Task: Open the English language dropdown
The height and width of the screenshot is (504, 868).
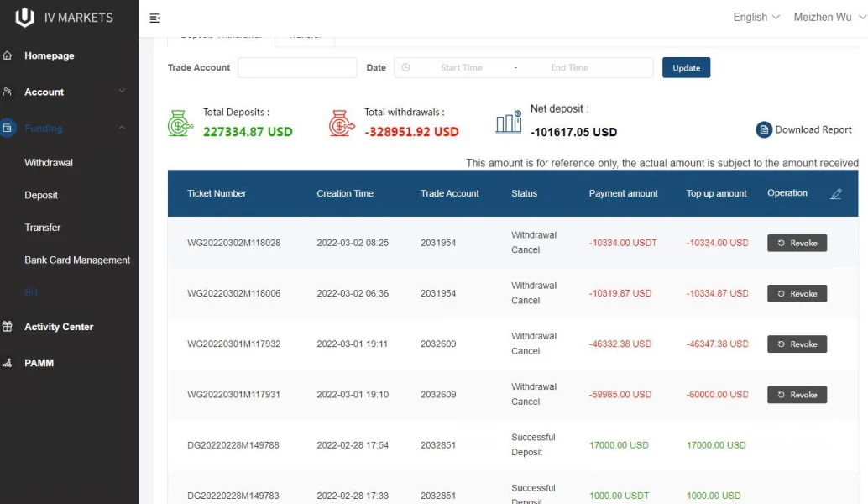Action: point(756,17)
